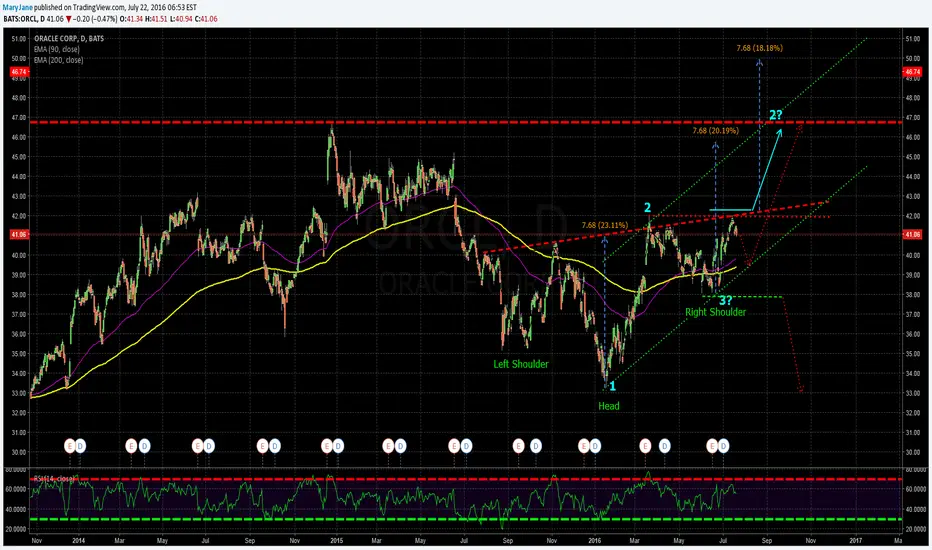Image resolution: width=932 pixels, height=550 pixels.
Task: Open the July 2014 dividend D marker
Action: 209,445
